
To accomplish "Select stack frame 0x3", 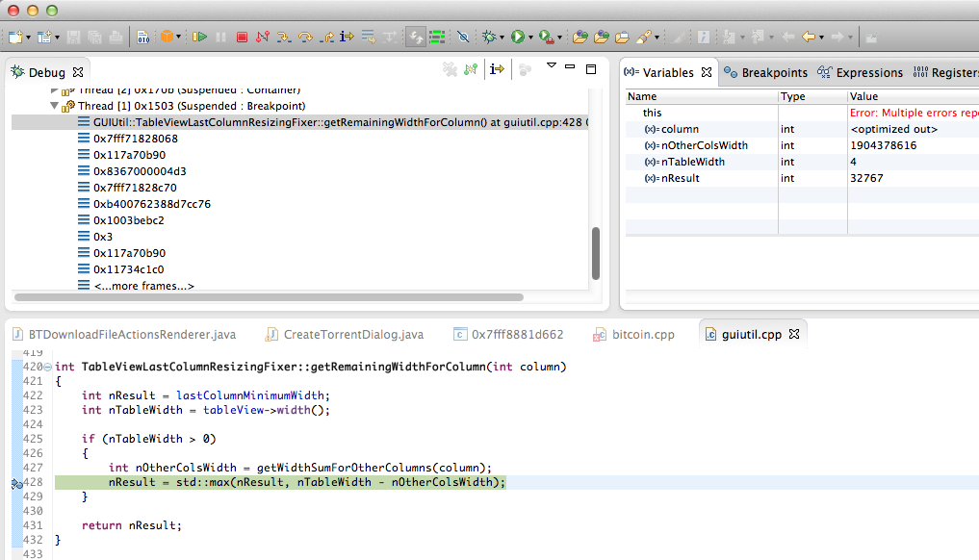I will pyautogui.click(x=103, y=237).
